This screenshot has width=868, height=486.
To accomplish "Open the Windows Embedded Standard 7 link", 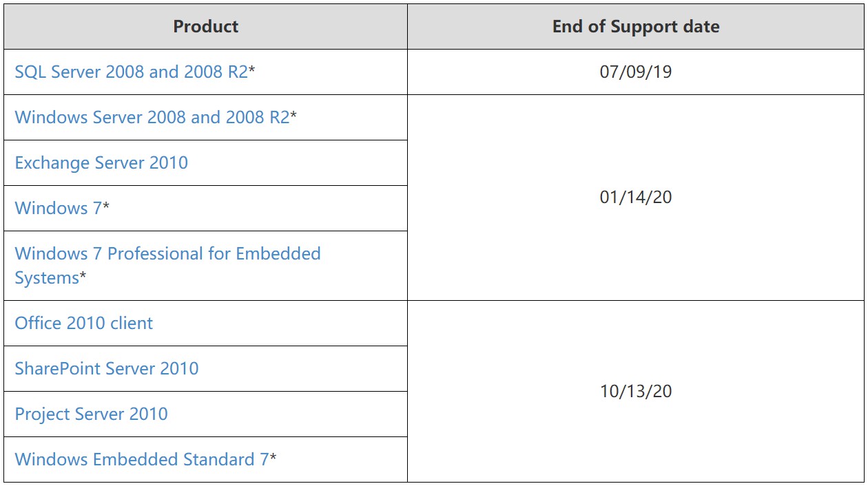I will click(141, 460).
